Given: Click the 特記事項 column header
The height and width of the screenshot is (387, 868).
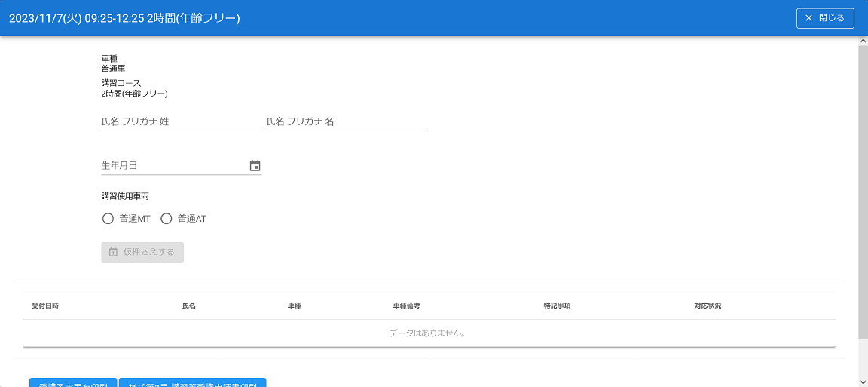Looking at the screenshot, I should click(557, 306).
